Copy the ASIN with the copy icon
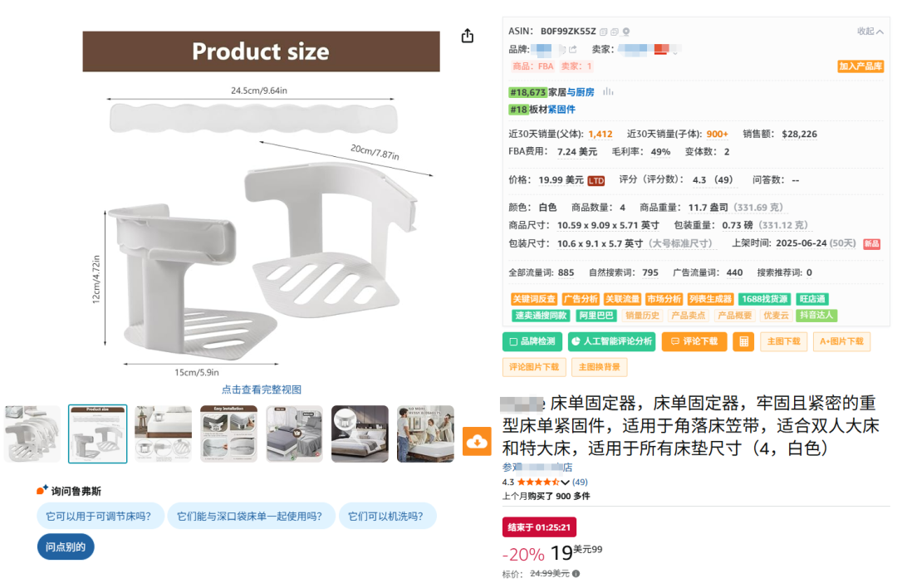This screenshot has width=897, height=588. pos(603,32)
